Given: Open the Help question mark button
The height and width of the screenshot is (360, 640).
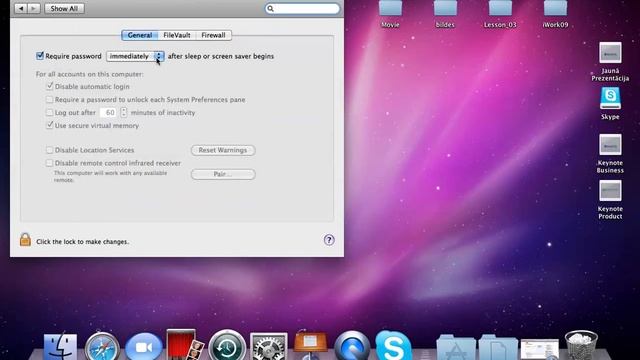Looking at the screenshot, I should click(329, 240).
